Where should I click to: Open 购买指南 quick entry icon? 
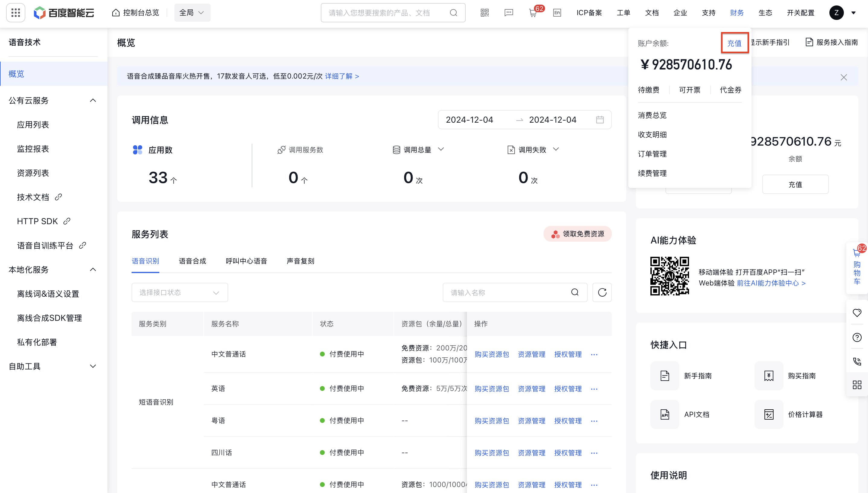[768, 376]
